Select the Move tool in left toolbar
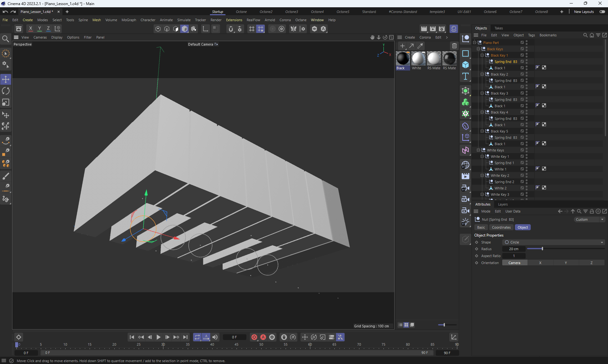The width and height of the screenshot is (608, 364). pyautogui.click(x=6, y=79)
